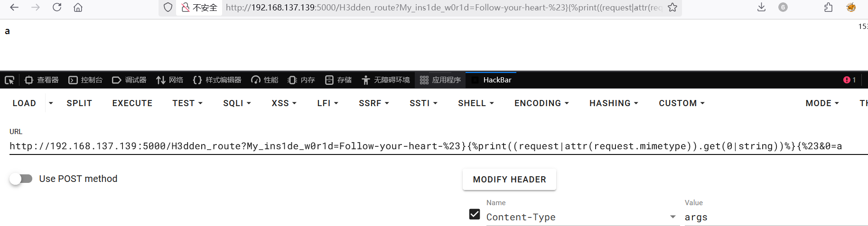Image resolution: width=868 pixels, height=226 pixels.
Task: Expand the Content-Type name dropdown arrow
Action: pyautogui.click(x=672, y=217)
